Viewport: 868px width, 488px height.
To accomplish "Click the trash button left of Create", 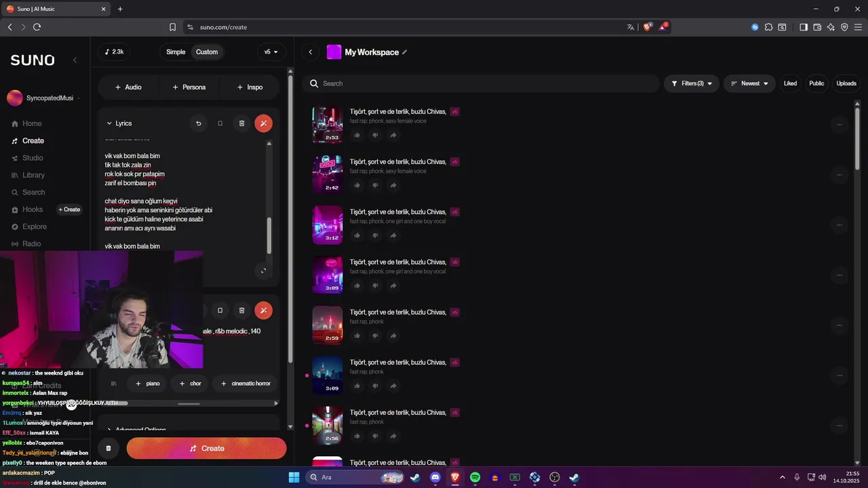I will click(x=108, y=448).
